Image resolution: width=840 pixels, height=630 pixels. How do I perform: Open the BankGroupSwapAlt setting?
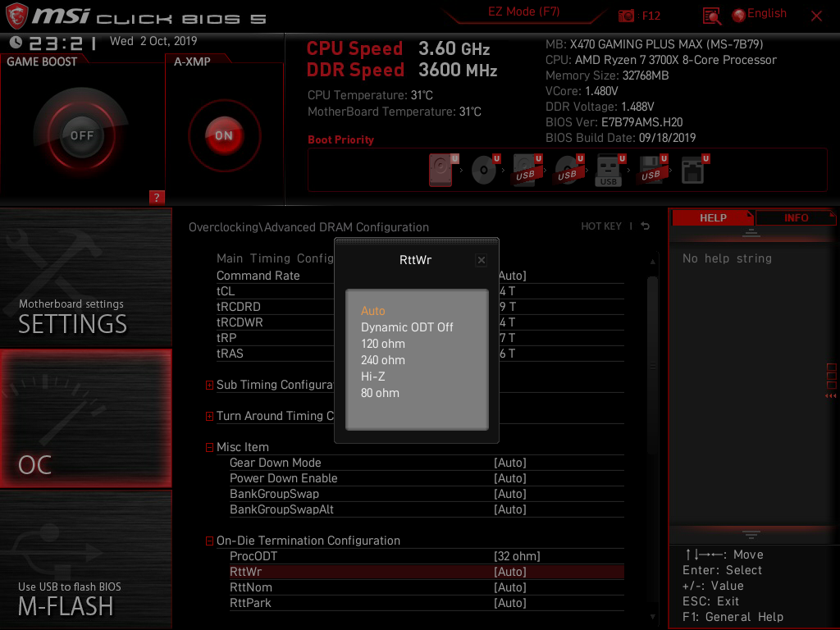pyautogui.click(x=427, y=509)
